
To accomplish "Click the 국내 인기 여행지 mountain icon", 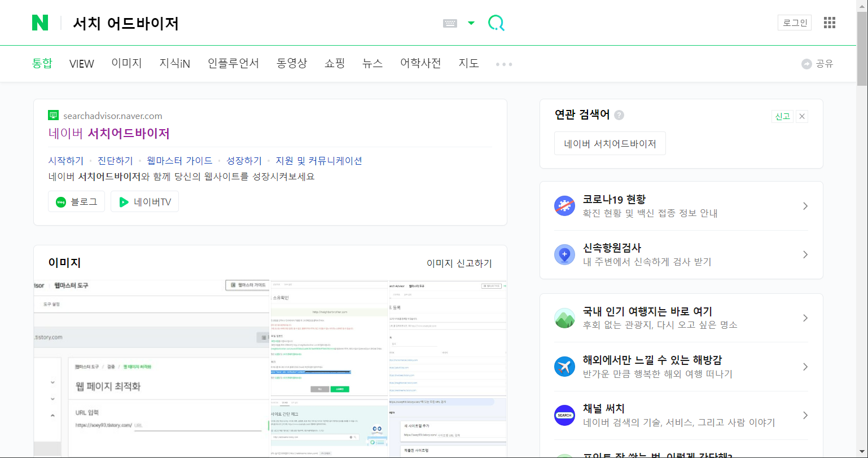I will [x=564, y=318].
